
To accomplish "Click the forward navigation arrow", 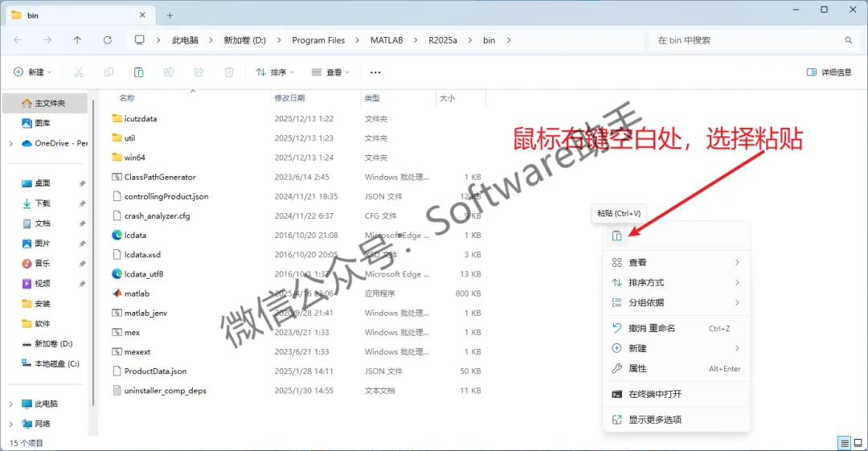I will pos(47,40).
